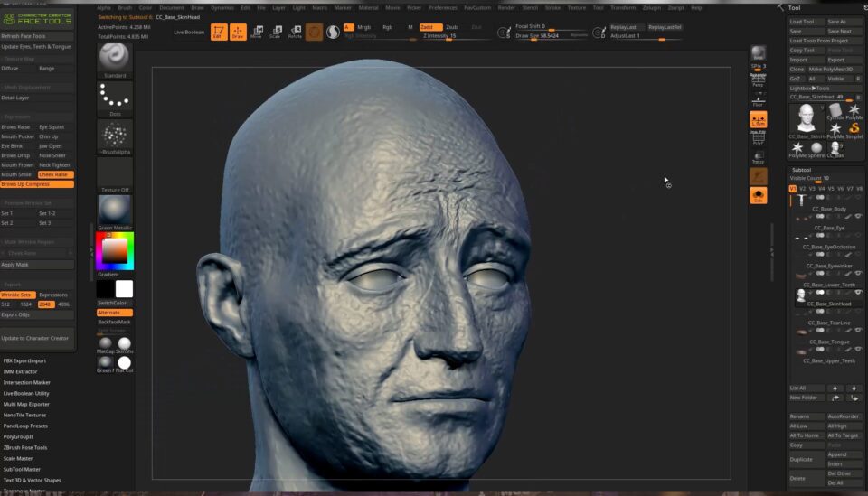Collapse the Subtool panel section
Viewport: 868px width, 496px height.
(x=802, y=170)
